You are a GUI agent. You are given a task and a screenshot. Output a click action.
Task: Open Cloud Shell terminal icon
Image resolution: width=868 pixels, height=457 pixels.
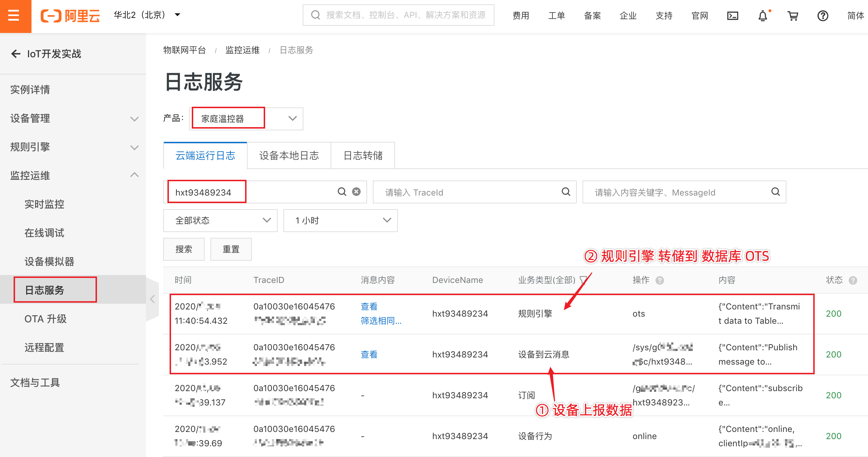(x=732, y=16)
